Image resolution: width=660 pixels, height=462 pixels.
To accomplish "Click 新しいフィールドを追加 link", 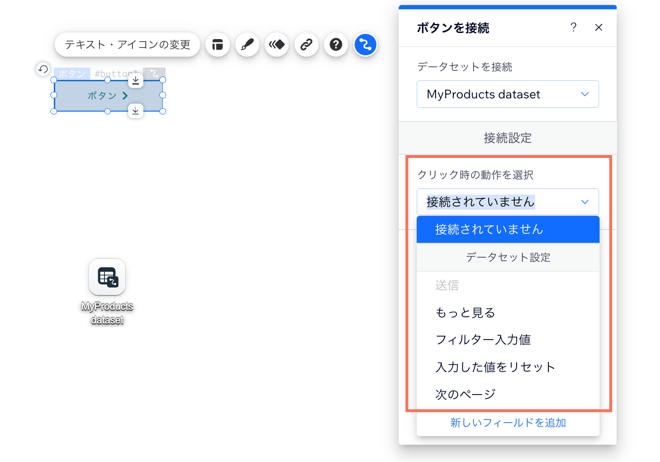I will (508, 422).
